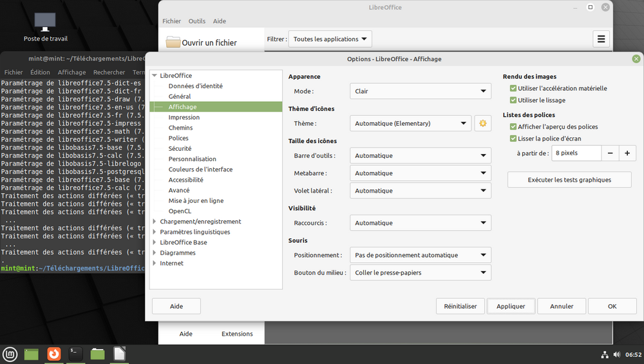Open the Start Center hamburger menu

[x=601, y=39]
